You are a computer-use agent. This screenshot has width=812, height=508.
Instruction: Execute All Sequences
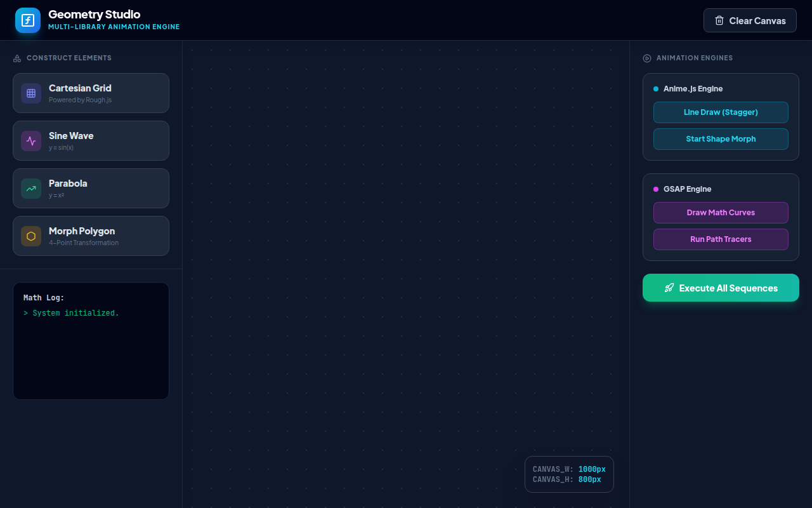[721, 288]
